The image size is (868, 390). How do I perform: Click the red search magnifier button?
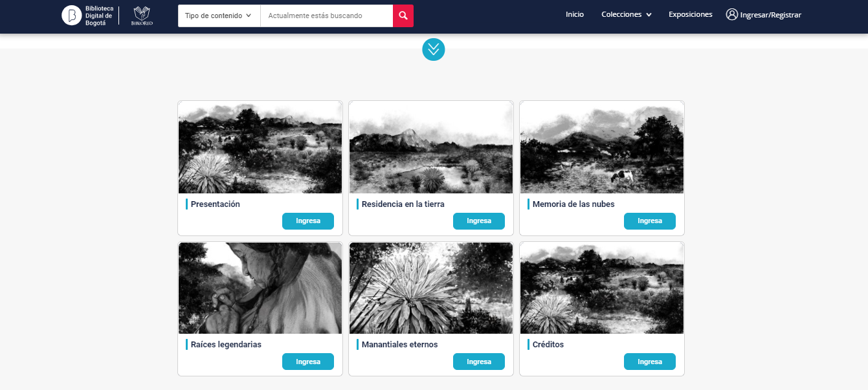pyautogui.click(x=403, y=16)
